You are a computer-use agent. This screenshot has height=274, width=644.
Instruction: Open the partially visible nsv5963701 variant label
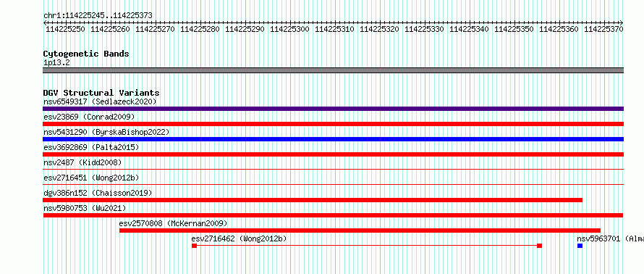tap(610, 238)
